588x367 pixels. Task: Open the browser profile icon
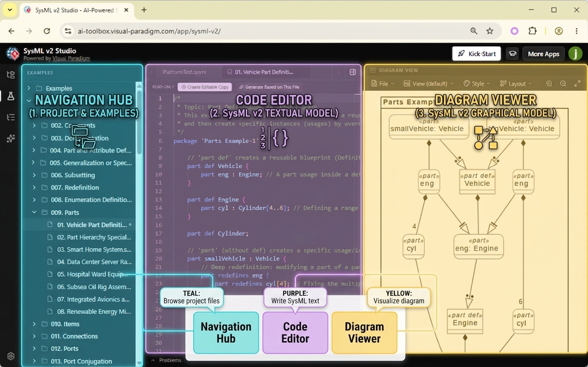[x=559, y=31]
